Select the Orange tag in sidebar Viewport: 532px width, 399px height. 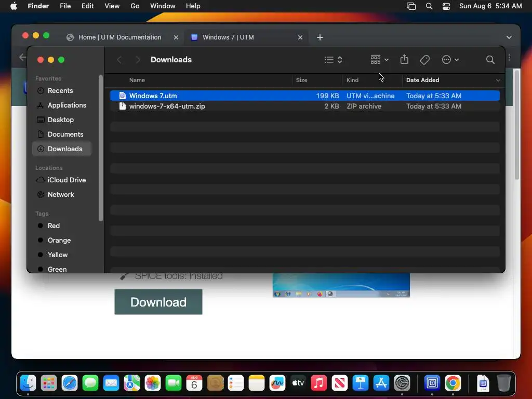pos(62,241)
